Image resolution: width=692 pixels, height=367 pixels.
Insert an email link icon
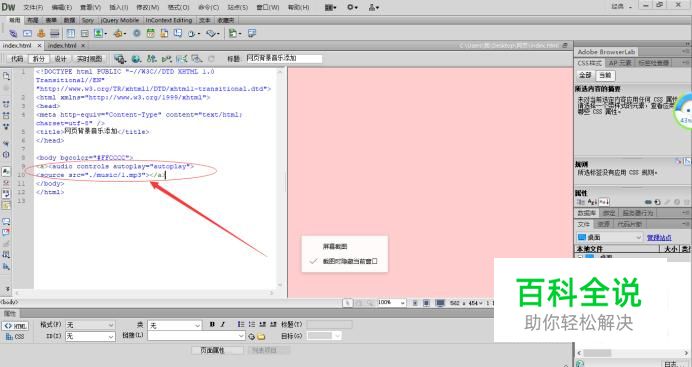coord(27,33)
